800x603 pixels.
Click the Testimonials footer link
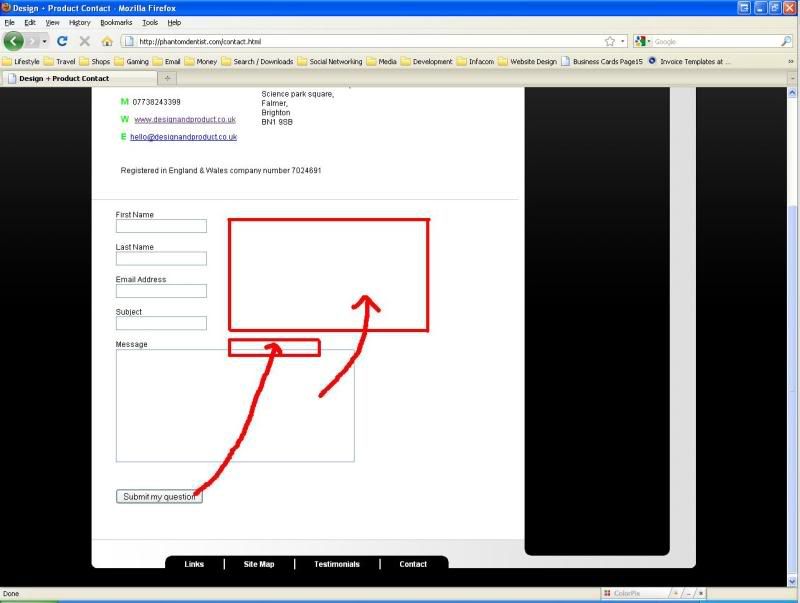pos(337,564)
